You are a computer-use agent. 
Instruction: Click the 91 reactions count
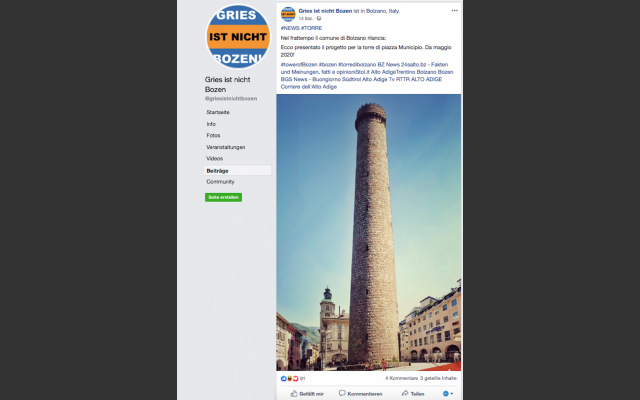302,379
